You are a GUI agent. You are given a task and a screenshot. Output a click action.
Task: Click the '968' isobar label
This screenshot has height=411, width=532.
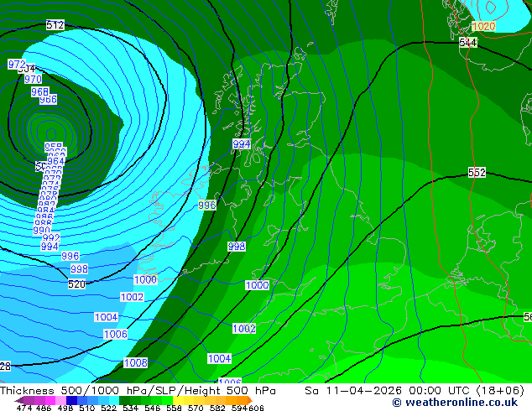point(39,91)
